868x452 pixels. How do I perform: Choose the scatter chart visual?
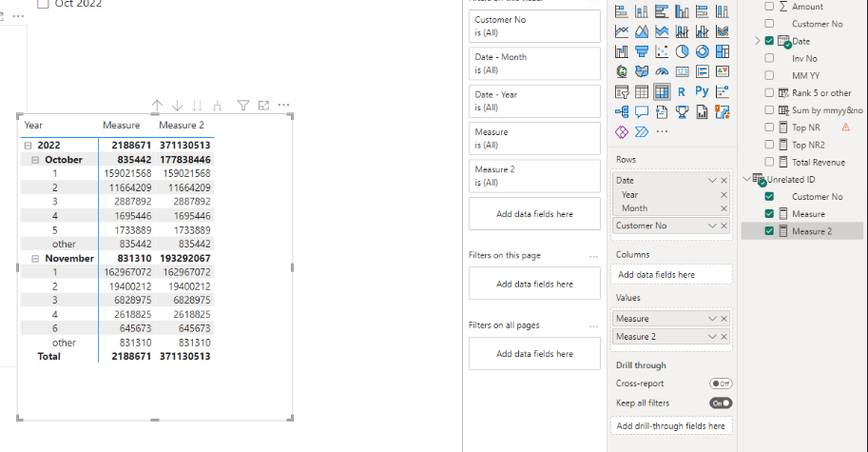click(x=662, y=51)
